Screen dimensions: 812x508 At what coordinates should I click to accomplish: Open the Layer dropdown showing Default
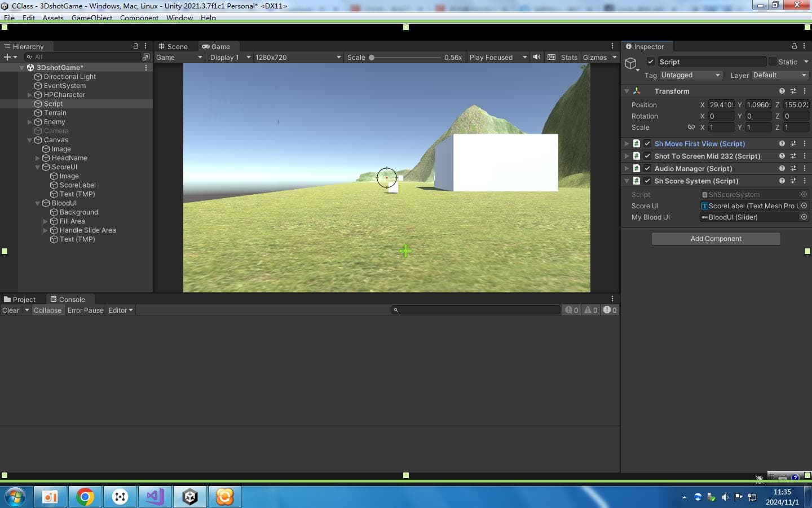click(780, 75)
